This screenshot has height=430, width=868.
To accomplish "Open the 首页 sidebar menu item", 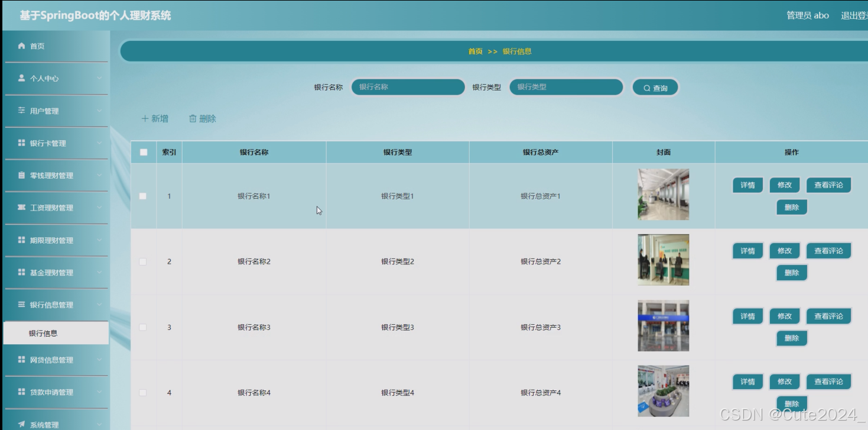I will point(56,46).
